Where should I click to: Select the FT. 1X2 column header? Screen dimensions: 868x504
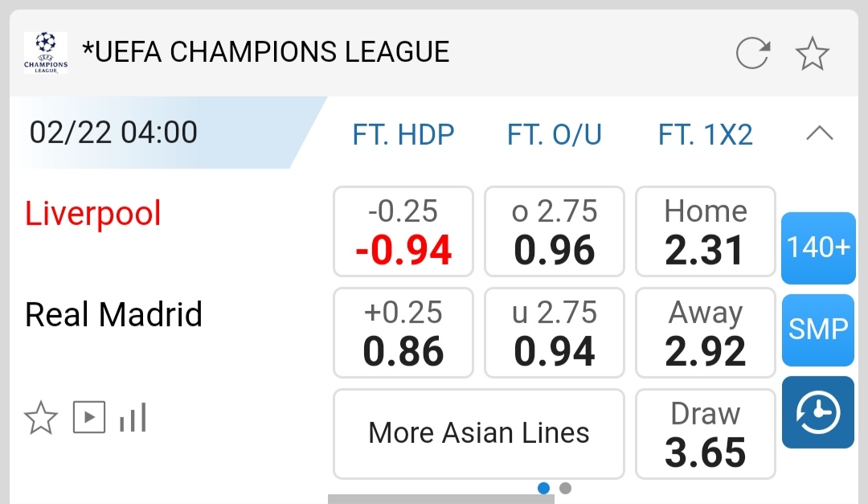pos(706,134)
